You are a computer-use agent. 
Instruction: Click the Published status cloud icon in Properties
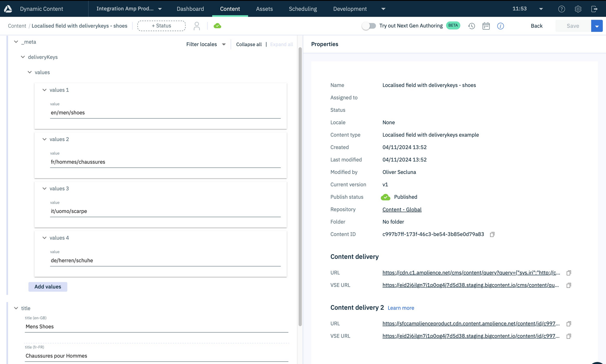click(x=386, y=197)
